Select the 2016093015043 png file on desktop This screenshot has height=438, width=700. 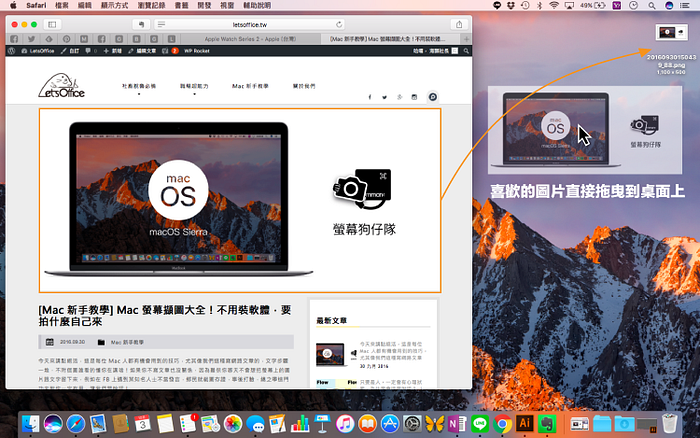pos(671,49)
